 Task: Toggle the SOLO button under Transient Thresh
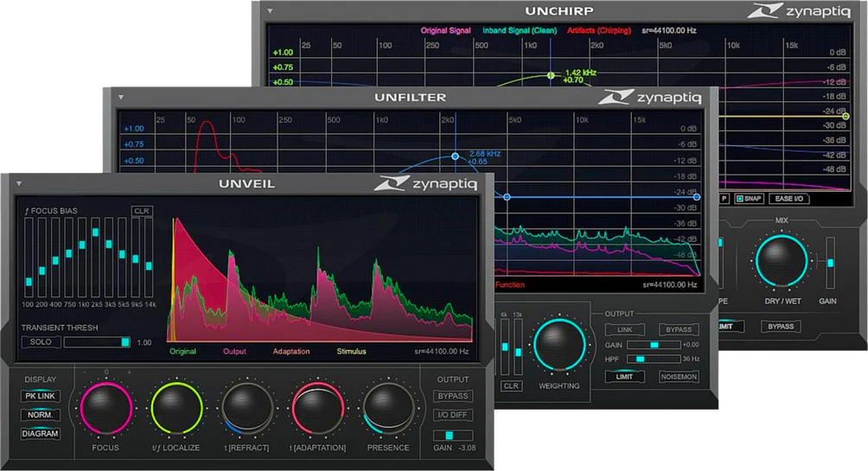pyautogui.click(x=41, y=342)
